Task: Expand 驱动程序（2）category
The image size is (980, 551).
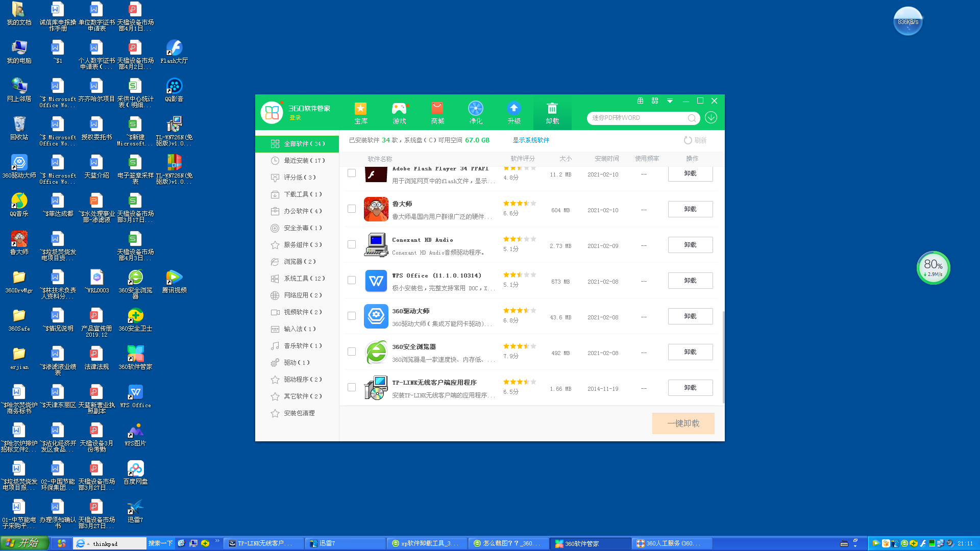Action: 303,379
